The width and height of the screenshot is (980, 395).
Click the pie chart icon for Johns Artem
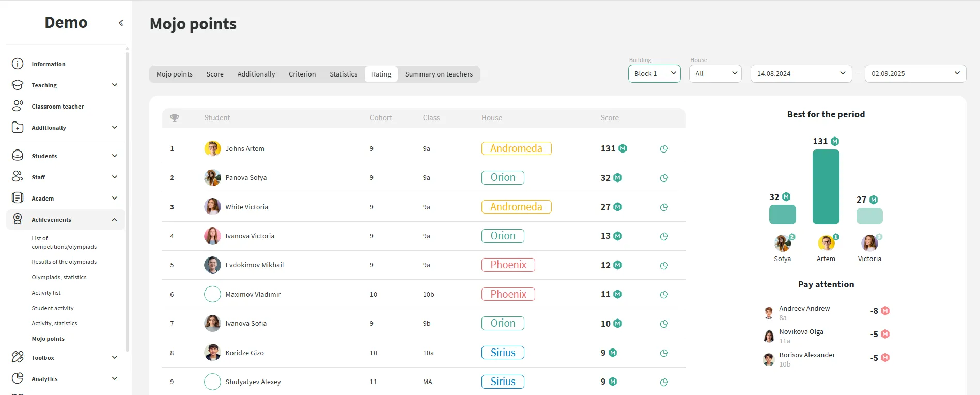click(664, 149)
